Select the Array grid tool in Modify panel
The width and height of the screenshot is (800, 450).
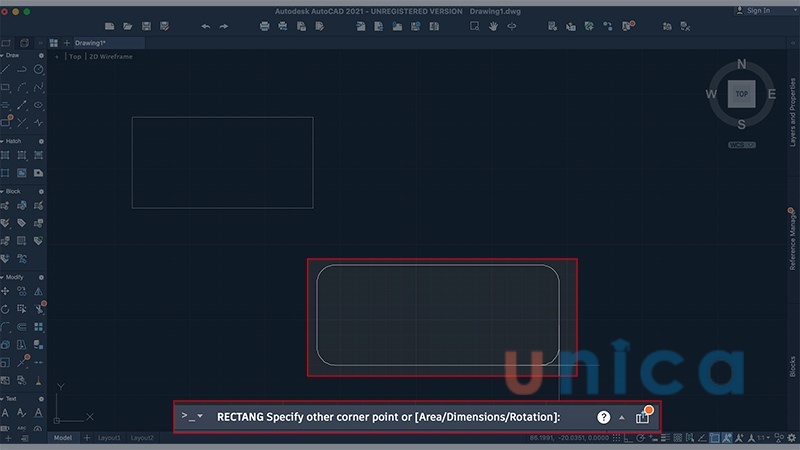38,327
